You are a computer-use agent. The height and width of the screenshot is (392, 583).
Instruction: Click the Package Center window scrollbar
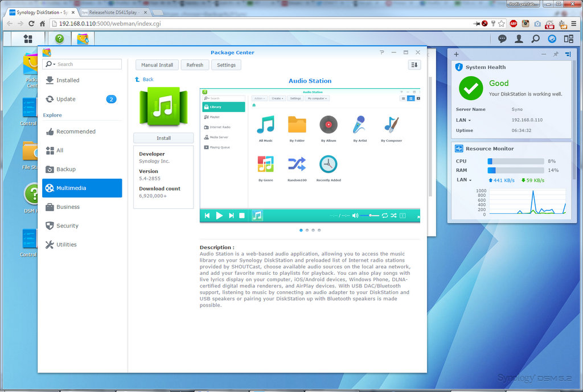(430, 137)
